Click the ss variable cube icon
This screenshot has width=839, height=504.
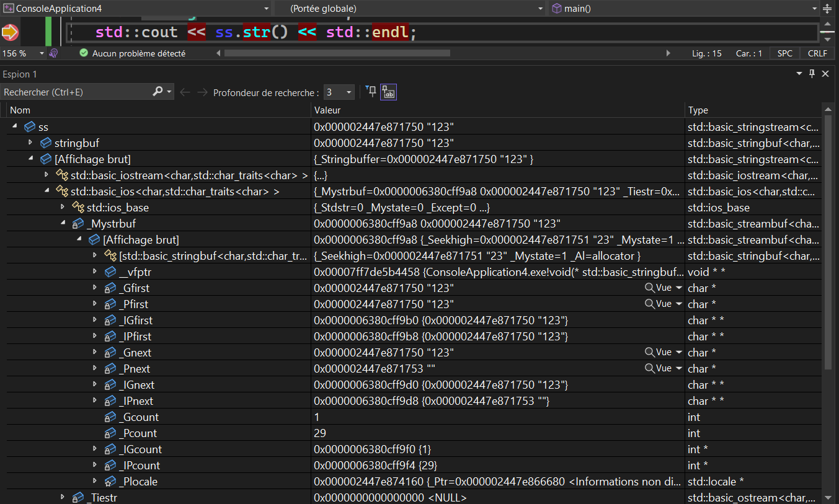point(29,127)
